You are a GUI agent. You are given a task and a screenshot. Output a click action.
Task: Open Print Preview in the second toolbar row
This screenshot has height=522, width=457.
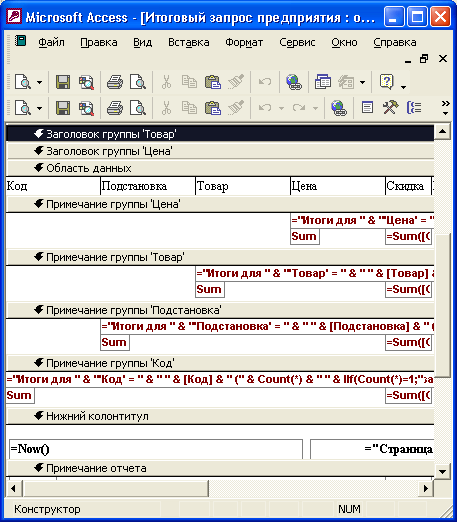(x=138, y=108)
